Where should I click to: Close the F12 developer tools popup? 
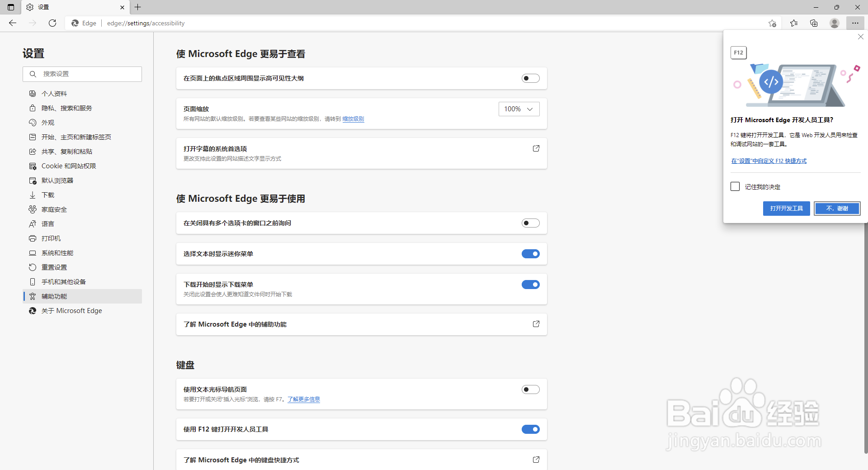(861, 37)
